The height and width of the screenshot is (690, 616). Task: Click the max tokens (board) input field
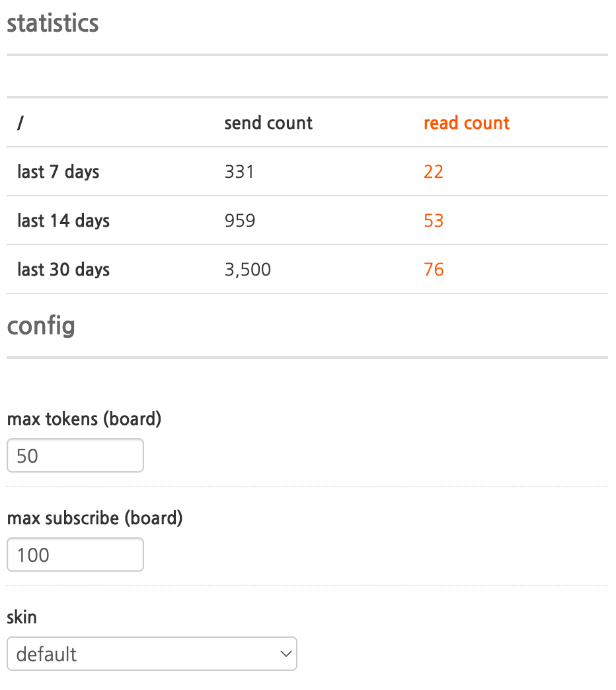(75, 456)
